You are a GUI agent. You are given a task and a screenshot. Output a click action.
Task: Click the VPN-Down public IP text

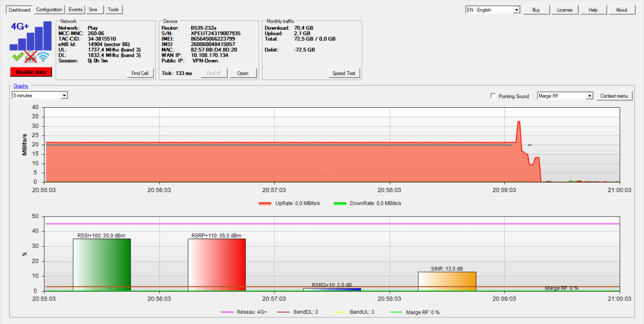(205, 61)
